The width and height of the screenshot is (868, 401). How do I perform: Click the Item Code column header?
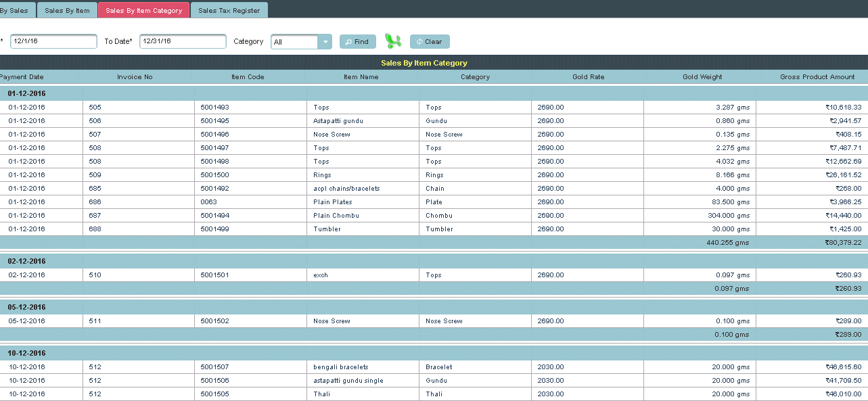248,77
